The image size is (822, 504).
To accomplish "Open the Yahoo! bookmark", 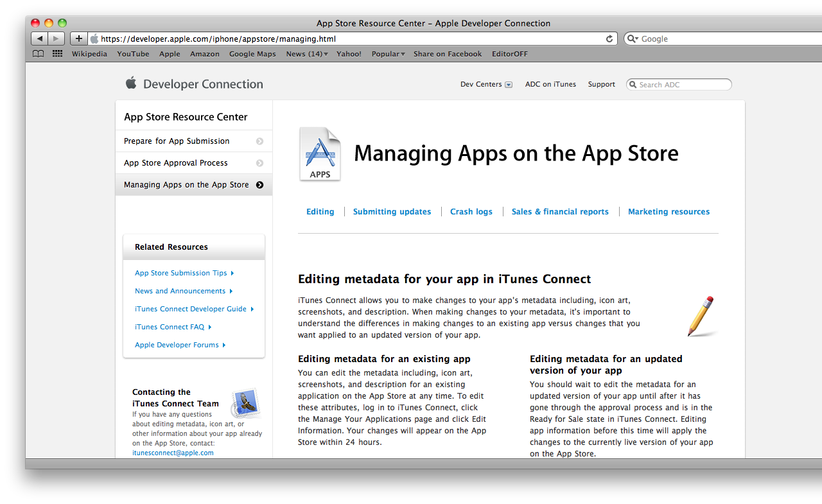I will (349, 54).
